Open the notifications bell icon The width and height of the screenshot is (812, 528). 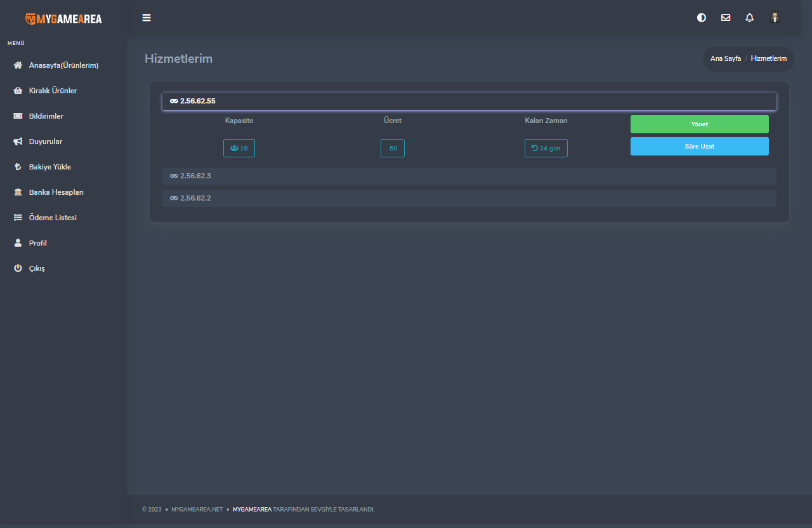[750, 18]
